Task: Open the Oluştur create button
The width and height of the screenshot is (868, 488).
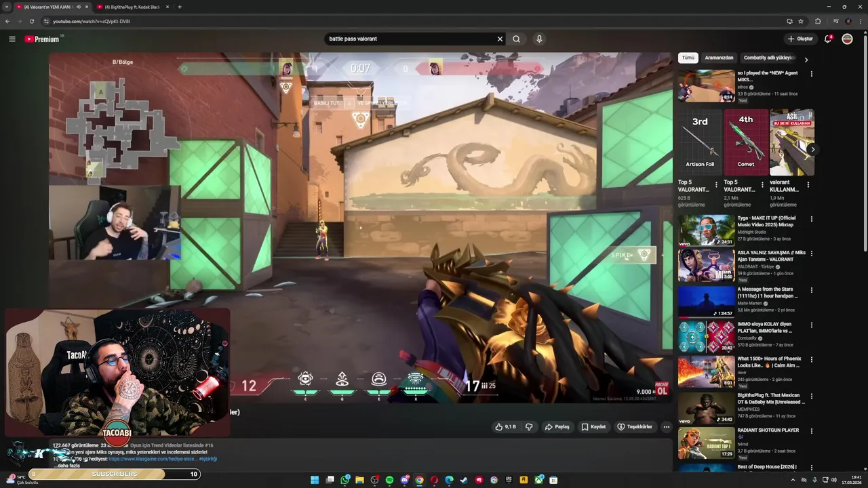Action: (800, 39)
